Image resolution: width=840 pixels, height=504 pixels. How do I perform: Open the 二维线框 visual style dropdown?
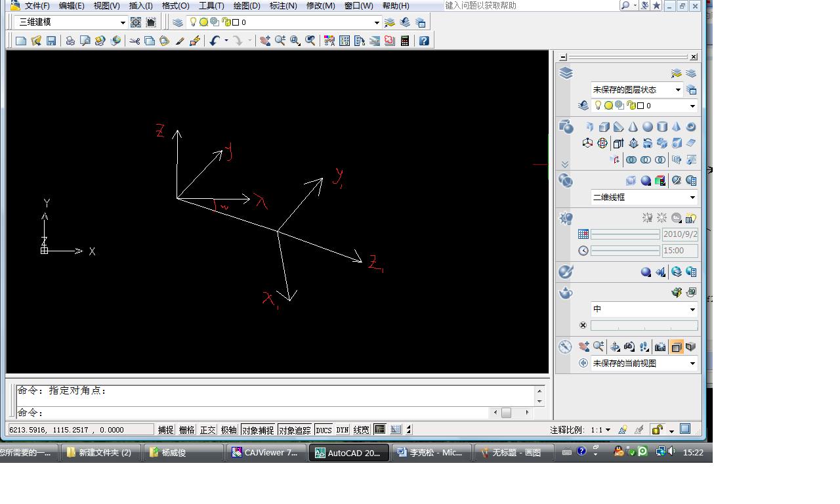pos(644,197)
